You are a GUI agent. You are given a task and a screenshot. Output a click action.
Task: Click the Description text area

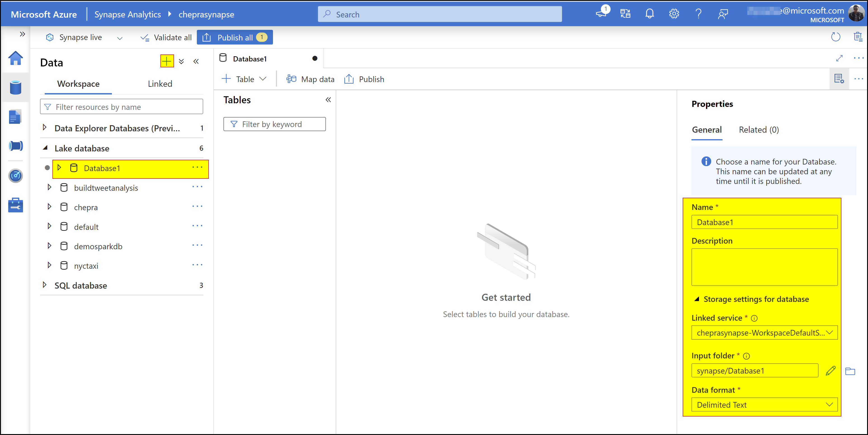764,267
